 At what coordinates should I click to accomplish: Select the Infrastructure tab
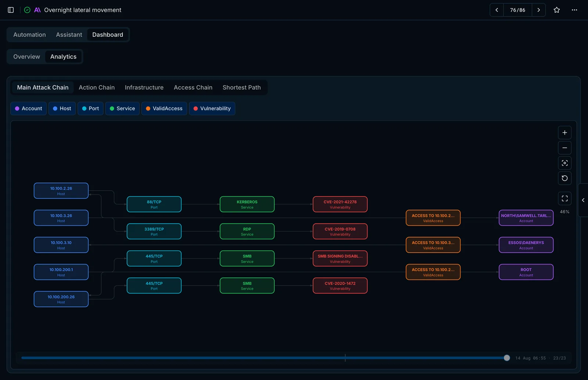pyautogui.click(x=144, y=87)
